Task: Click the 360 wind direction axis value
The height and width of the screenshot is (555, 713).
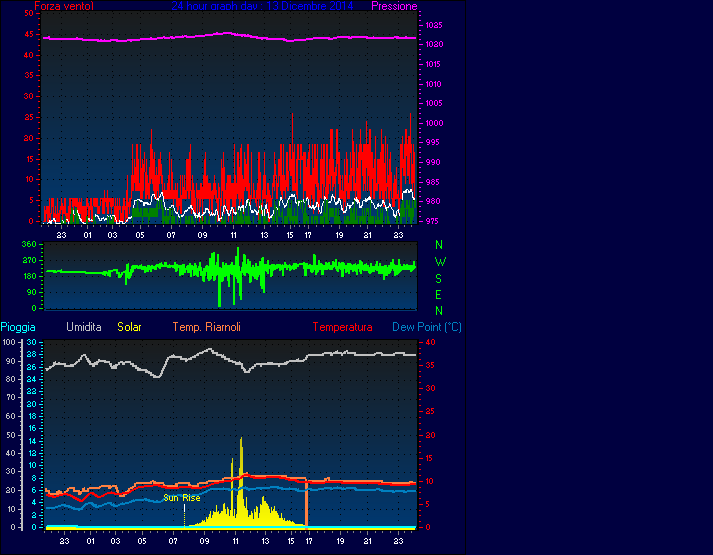Action: [x=29, y=244]
